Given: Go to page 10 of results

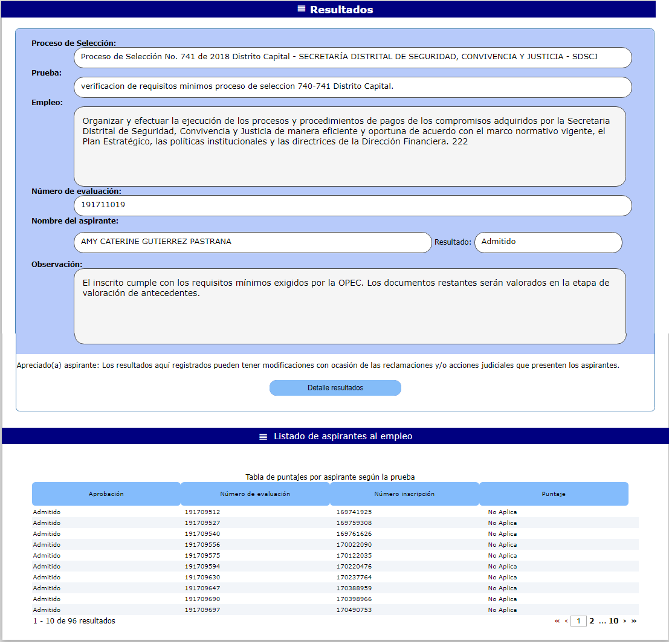Looking at the screenshot, I should click(x=613, y=621).
